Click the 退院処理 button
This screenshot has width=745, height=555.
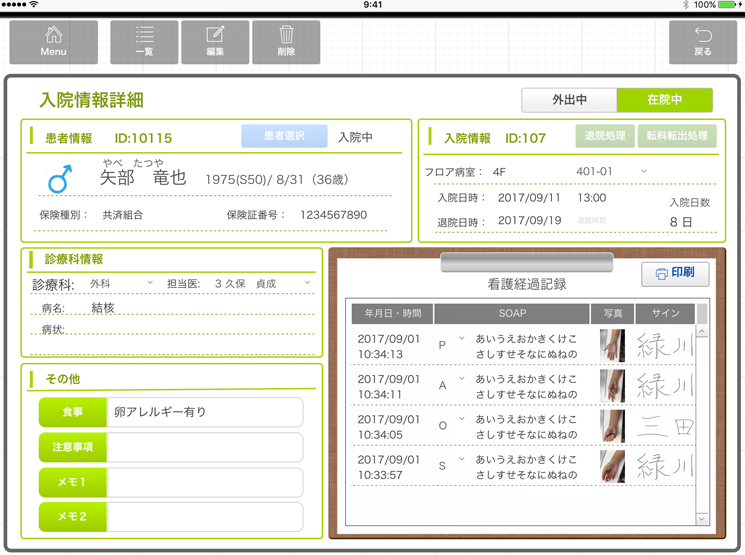click(604, 137)
